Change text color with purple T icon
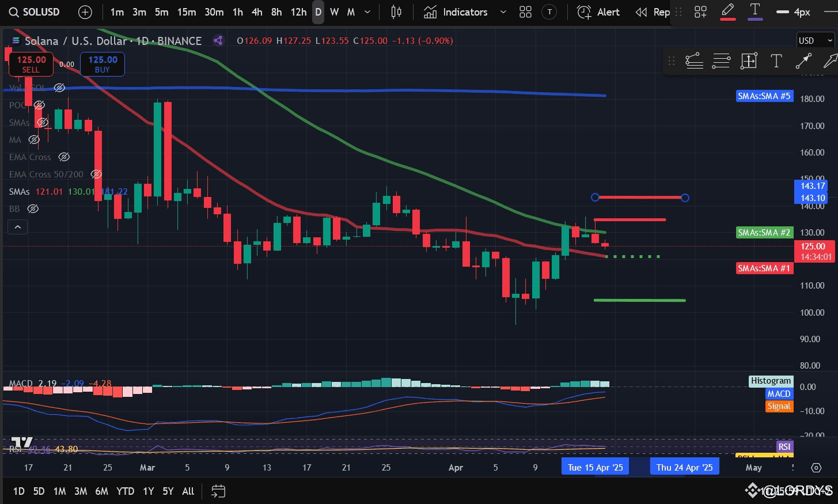The width and height of the screenshot is (838, 504). pyautogui.click(x=755, y=12)
